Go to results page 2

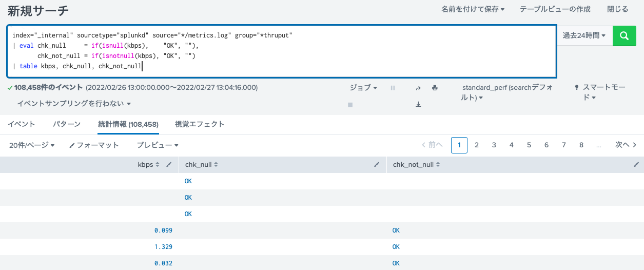[477, 145]
